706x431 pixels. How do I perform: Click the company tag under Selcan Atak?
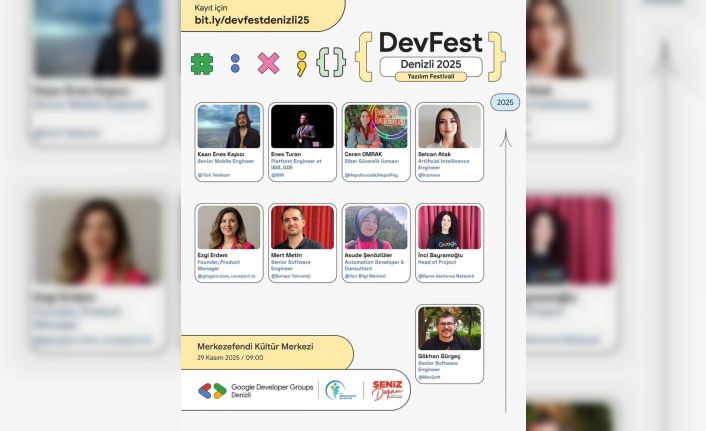429,175
